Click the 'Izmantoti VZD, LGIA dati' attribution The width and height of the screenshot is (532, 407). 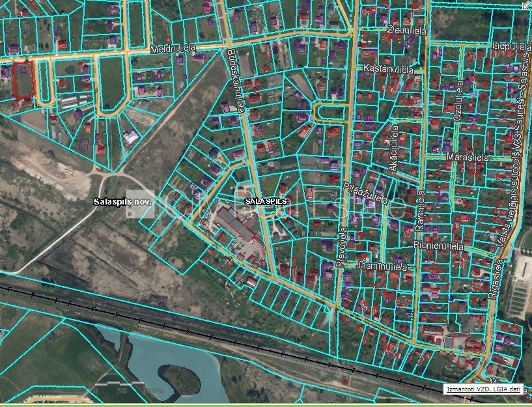(483, 389)
